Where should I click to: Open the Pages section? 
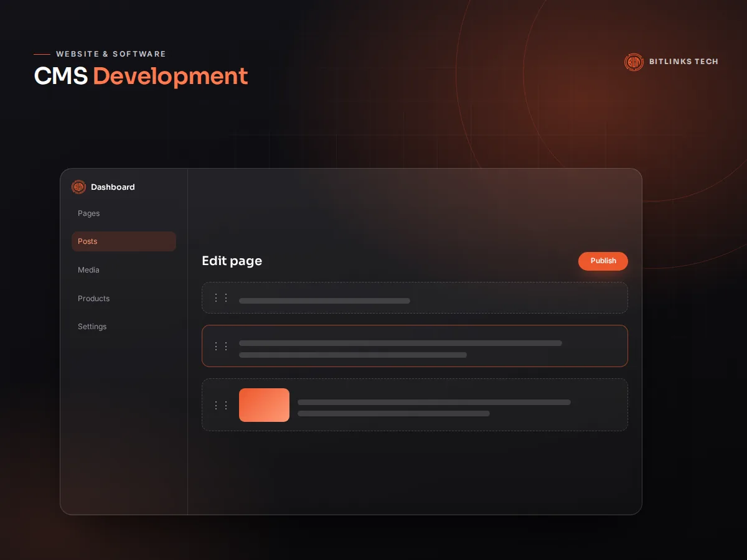pyautogui.click(x=89, y=213)
